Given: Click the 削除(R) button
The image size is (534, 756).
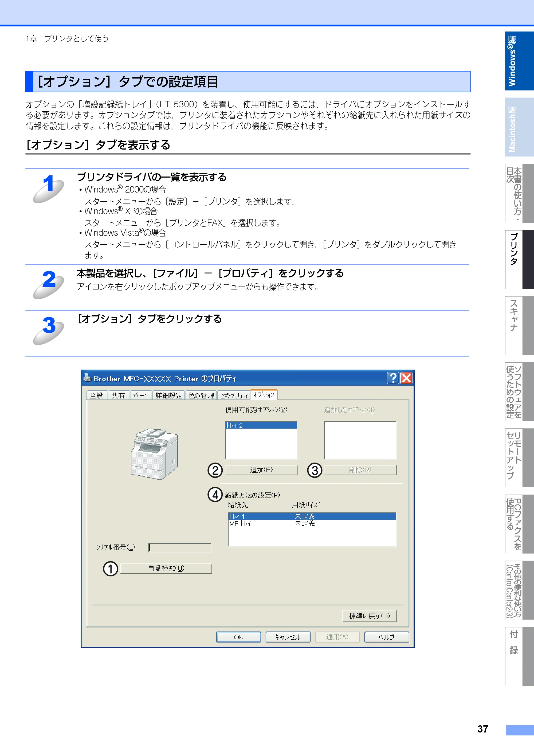Looking at the screenshot, I should point(360,470).
